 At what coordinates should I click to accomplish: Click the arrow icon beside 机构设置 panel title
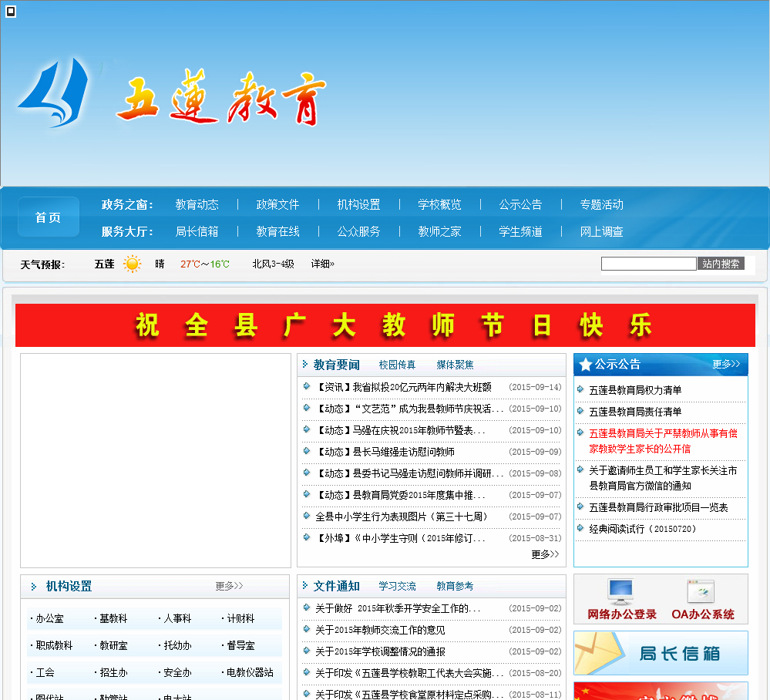tap(33, 587)
